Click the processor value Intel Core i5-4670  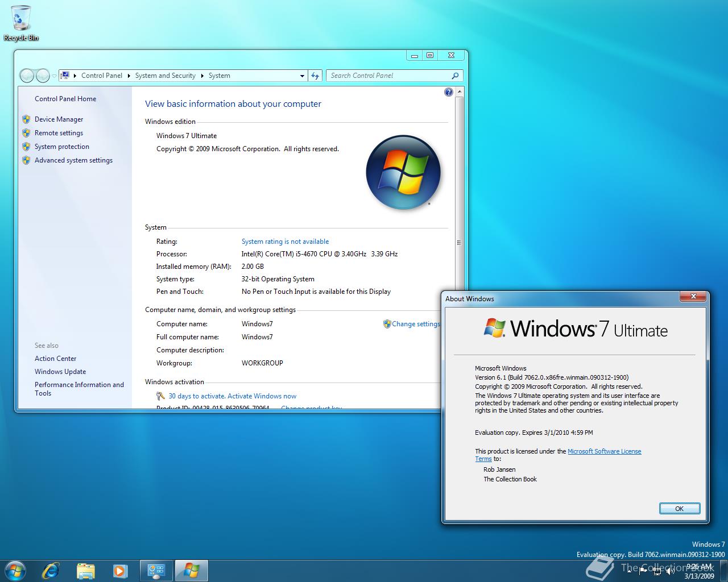[x=320, y=254]
